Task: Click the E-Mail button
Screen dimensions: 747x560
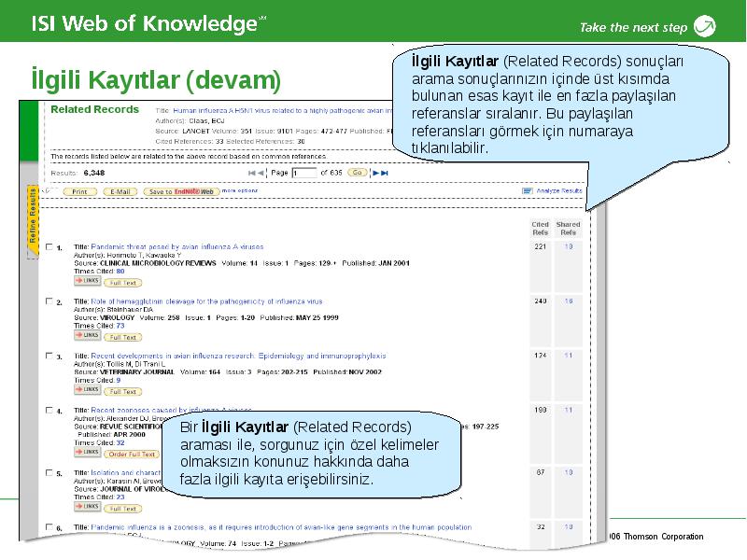Action: 120,192
